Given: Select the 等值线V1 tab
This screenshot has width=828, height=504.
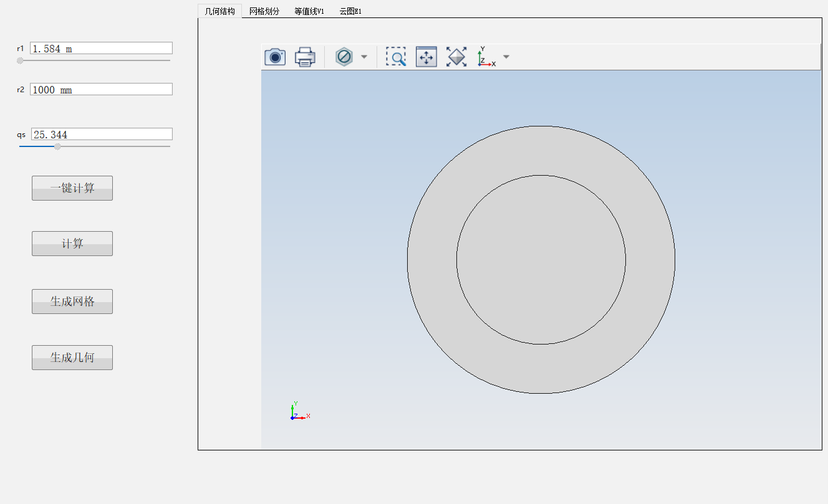Looking at the screenshot, I should coord(309,11).
